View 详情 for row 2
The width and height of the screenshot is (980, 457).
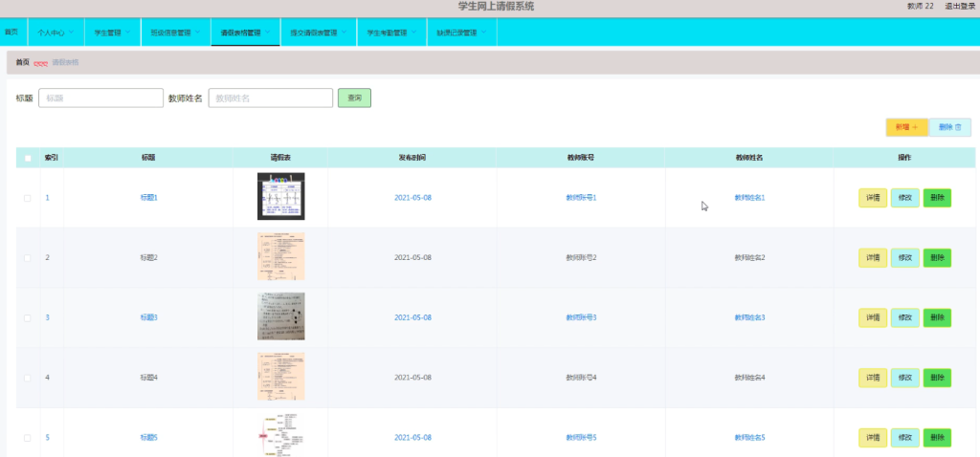(873, 258)
